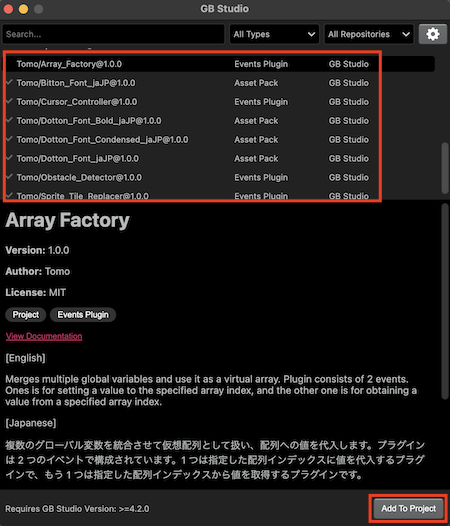The width and height of the screenshot is (450, 526).
Task: Click the description panel scrollbar
Action: click(x=445, y=301)
